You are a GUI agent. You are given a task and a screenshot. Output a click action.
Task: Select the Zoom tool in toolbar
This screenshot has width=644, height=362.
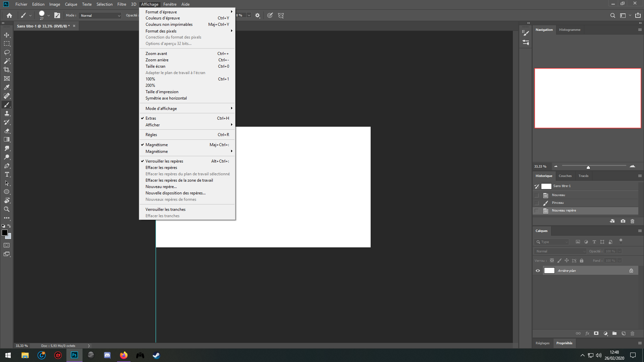click(7, 209)
